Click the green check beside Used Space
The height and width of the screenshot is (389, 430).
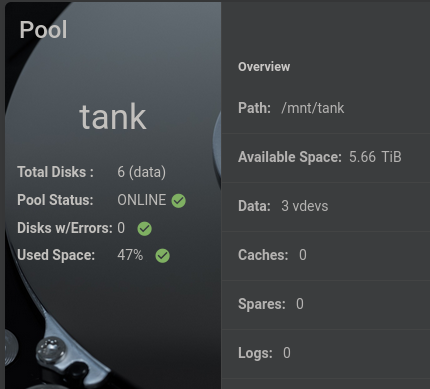(163, 256)
